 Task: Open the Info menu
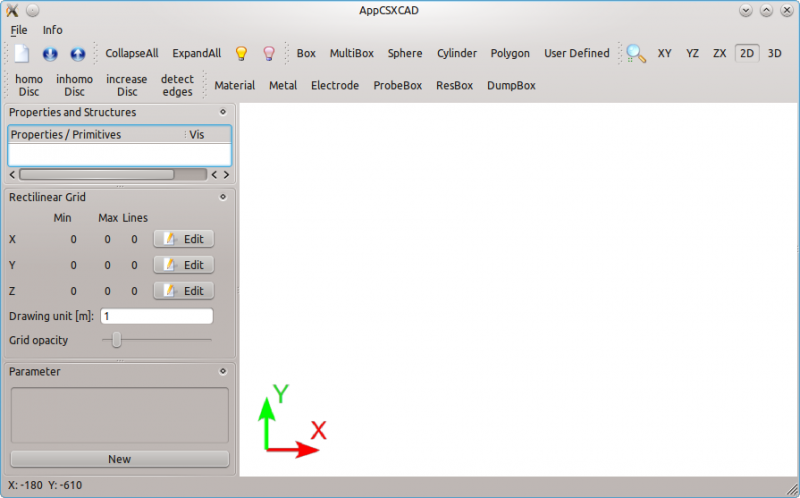click(x=52, y=30)
